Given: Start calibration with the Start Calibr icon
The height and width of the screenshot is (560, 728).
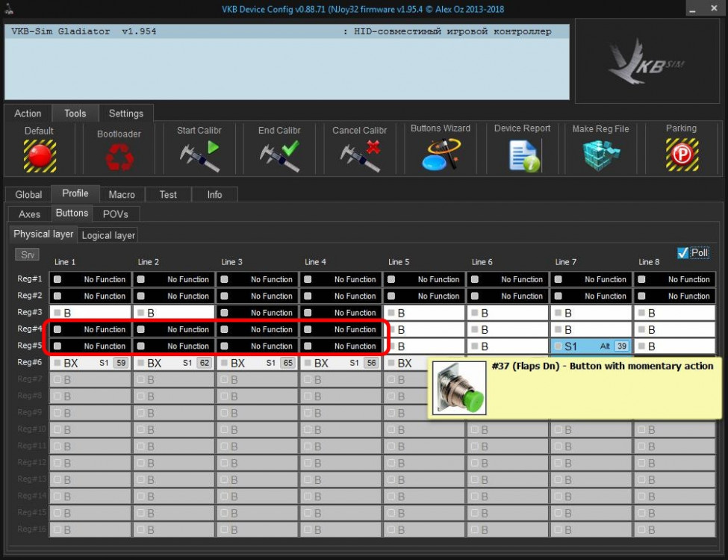Looking at the screenshot, I should click(x=199, y=156).
